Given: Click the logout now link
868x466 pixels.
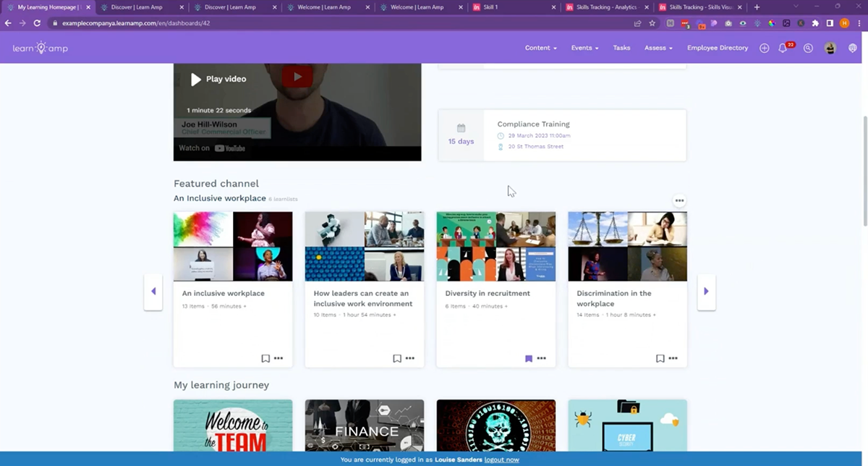Looking at the screenshot, I should point(501,459).
